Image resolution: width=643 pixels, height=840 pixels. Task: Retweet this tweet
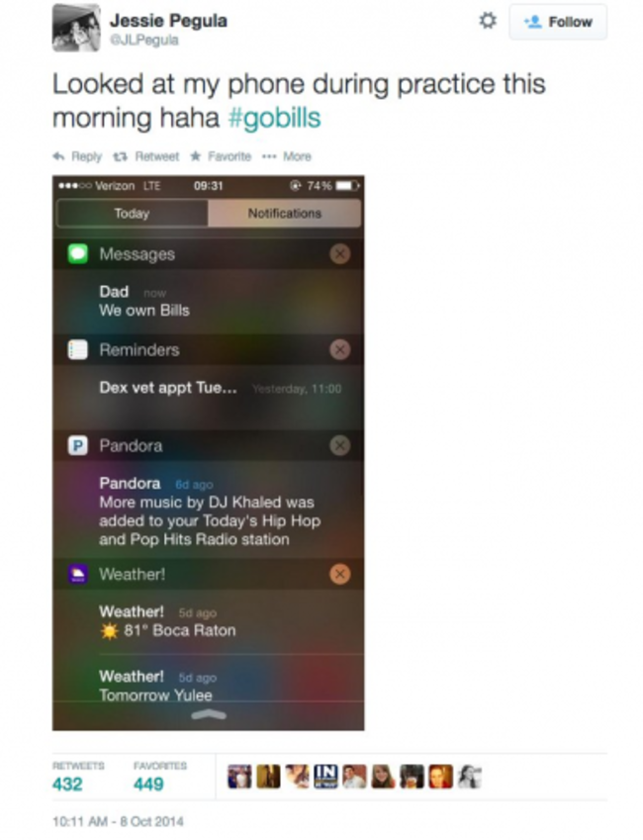[x=145, y=156]
